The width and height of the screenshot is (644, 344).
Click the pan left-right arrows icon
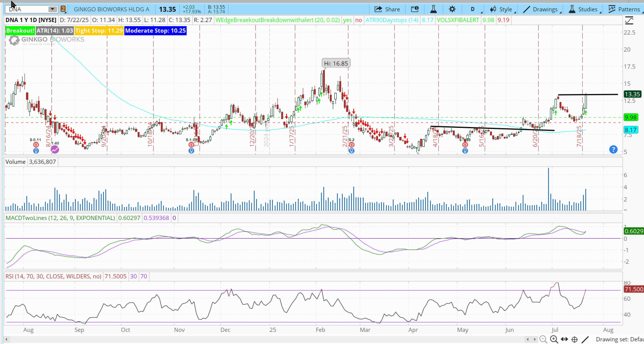[x=564, y=339]
